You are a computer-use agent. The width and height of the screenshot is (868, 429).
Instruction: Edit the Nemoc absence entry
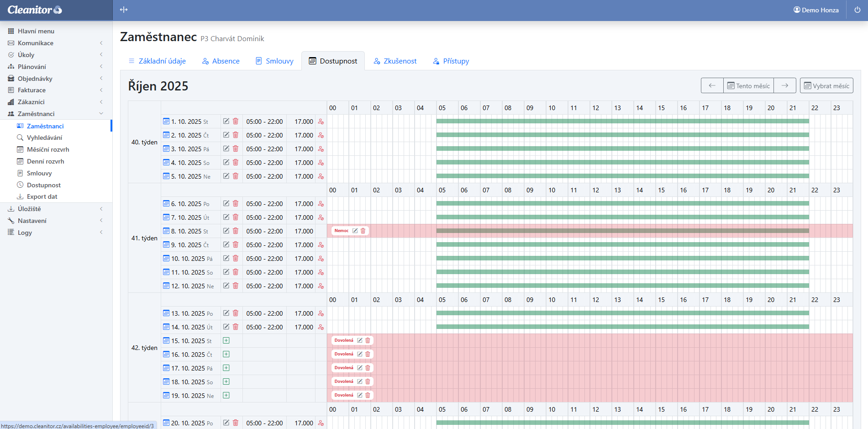click(x=355, y=231)
